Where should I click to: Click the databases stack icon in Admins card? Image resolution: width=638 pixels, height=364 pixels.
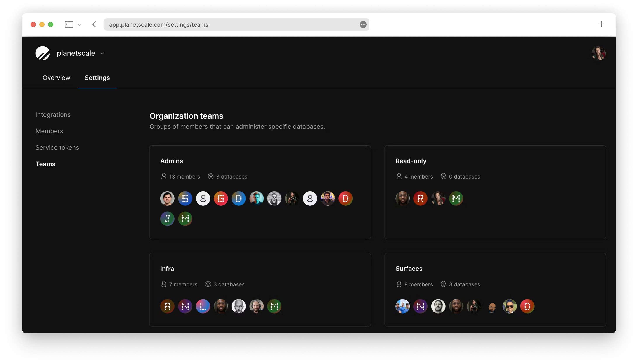[x=211, y=176]
